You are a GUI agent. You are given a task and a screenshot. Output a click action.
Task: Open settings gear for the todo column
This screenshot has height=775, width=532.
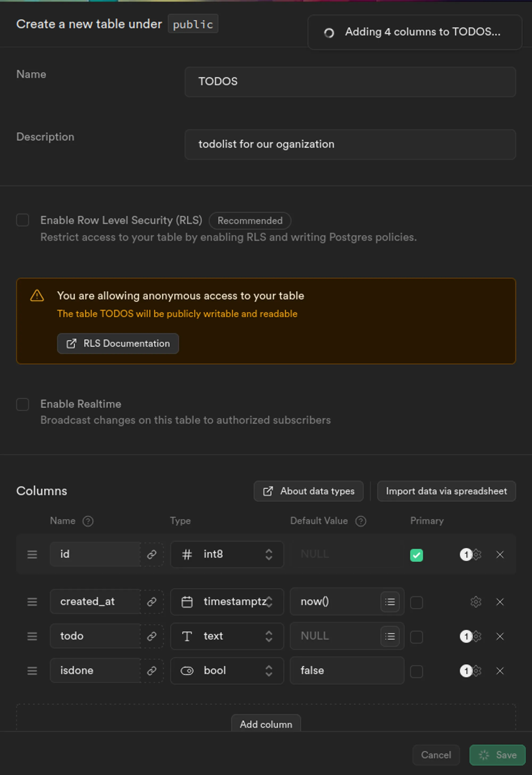pyautogui.click(x=477, y=636)
